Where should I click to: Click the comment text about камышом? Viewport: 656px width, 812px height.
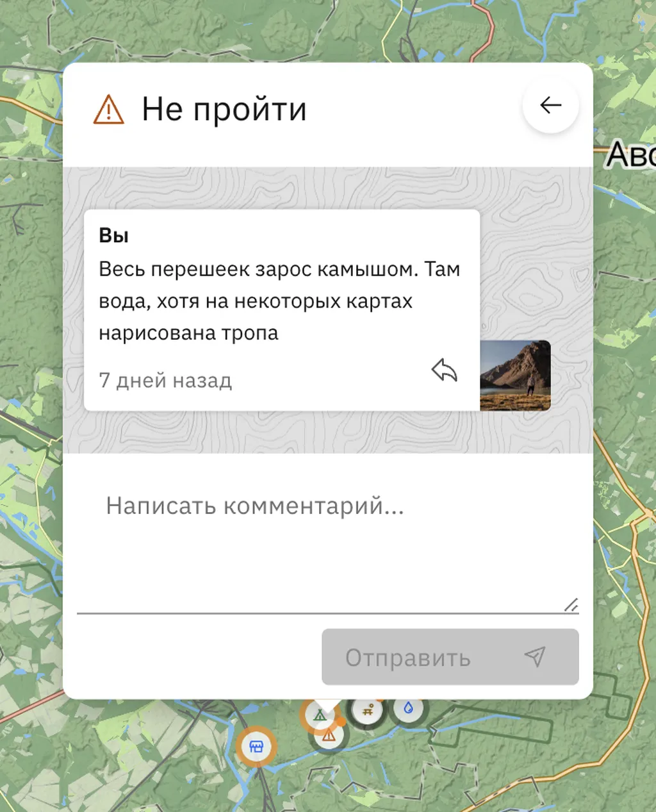[x=280, y=301]
